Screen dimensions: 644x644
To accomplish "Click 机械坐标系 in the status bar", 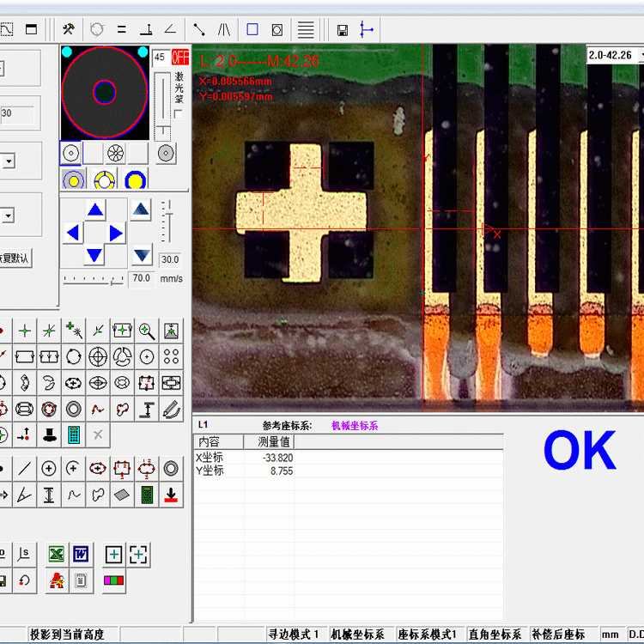I will 357,635.
